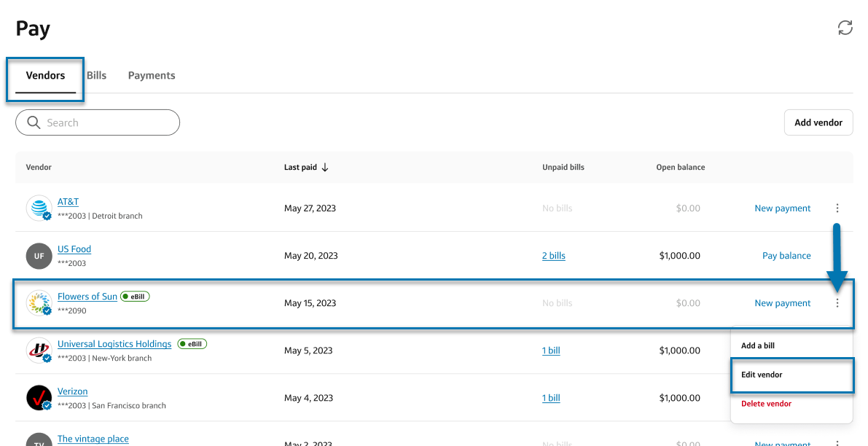The image size is (868, 446).
Task: Open the actions menu for US Food
Action: coord(837,255)
